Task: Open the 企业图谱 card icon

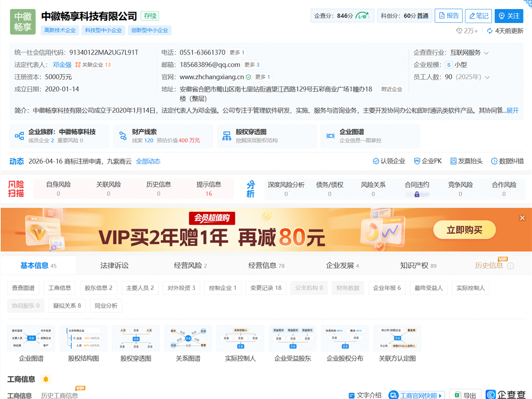Action: pos(330,136)
